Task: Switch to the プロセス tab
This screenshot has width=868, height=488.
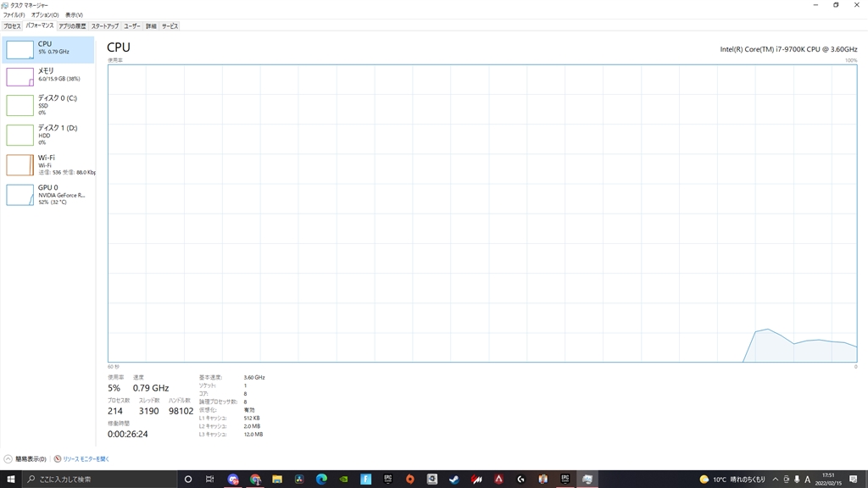Action: [x=12, y=26]
